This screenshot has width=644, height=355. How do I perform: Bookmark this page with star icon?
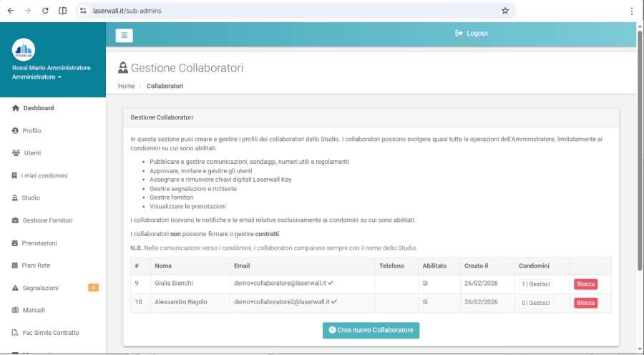pos(504,11)
